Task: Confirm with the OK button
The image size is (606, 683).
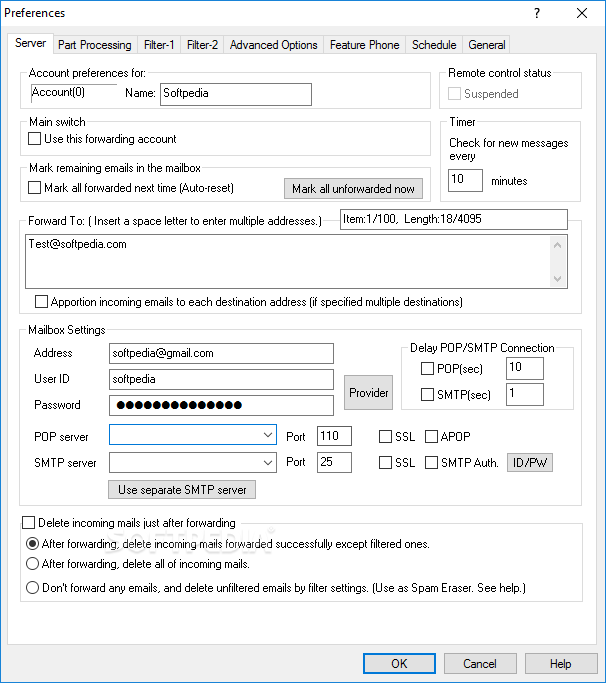Action: pyautogui.click(x=399, y=663)
